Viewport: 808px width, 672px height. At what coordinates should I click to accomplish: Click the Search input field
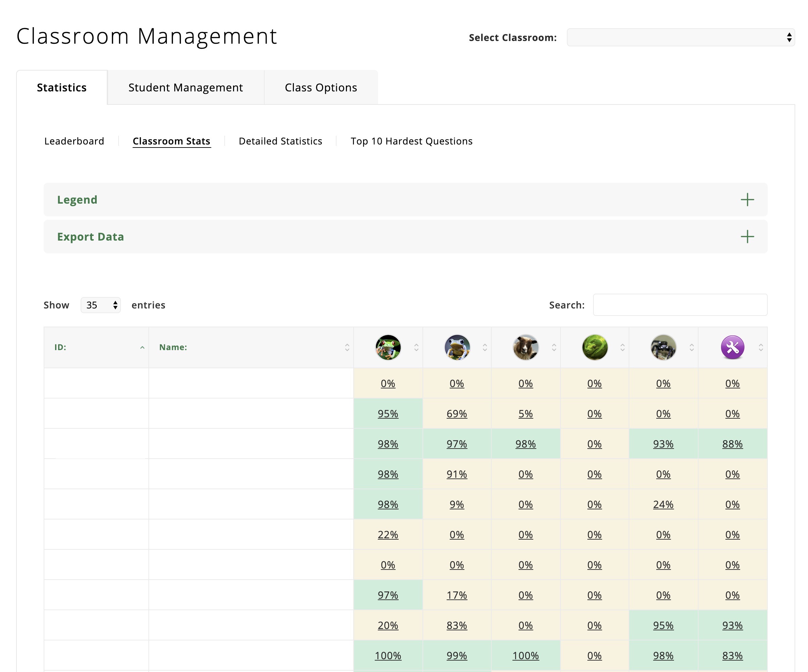pyautogui.click(x=680, y=305)
